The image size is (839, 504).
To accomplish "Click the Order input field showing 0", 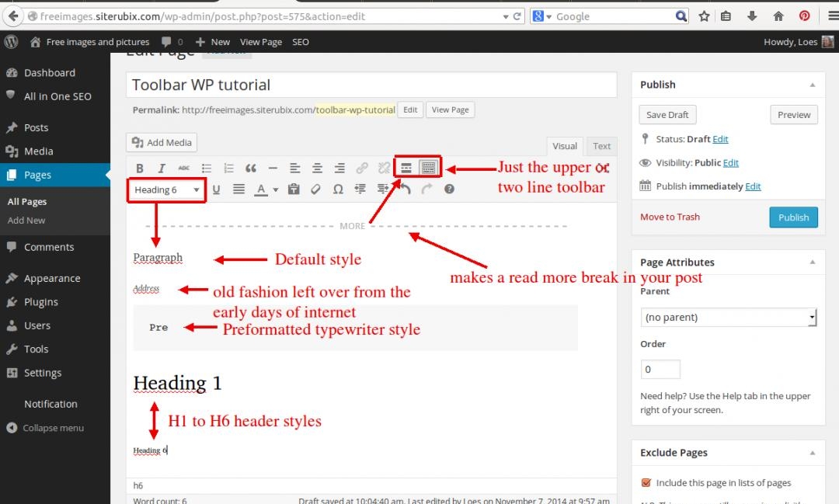I will tap(660, 369).
